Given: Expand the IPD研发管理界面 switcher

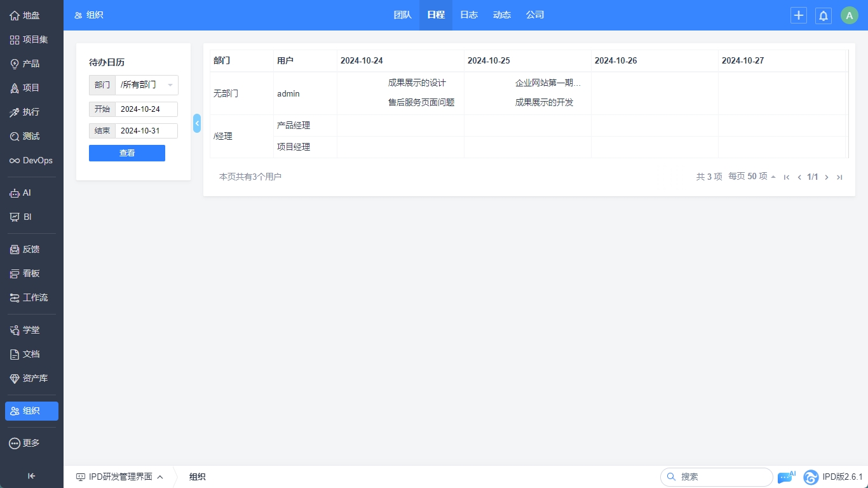Looking at the screenshot, I should coord(119,477).
